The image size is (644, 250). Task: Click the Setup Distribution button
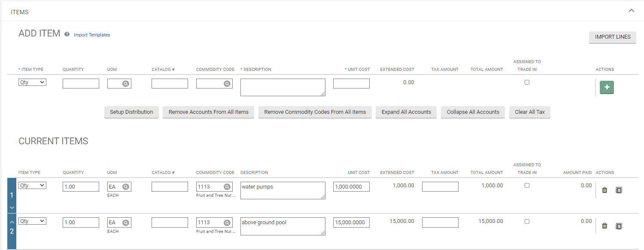tap(131, 112)
